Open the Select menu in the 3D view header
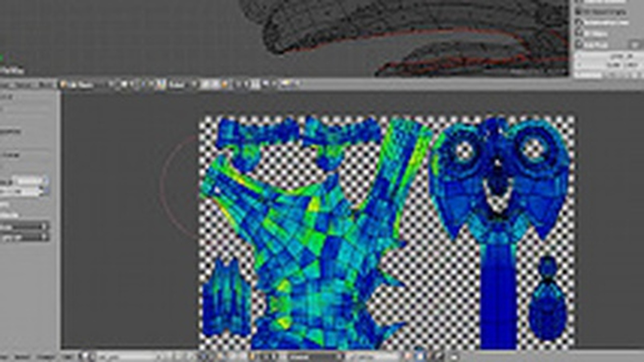Viewport: 644px width, 362px height. click(22, 85)
